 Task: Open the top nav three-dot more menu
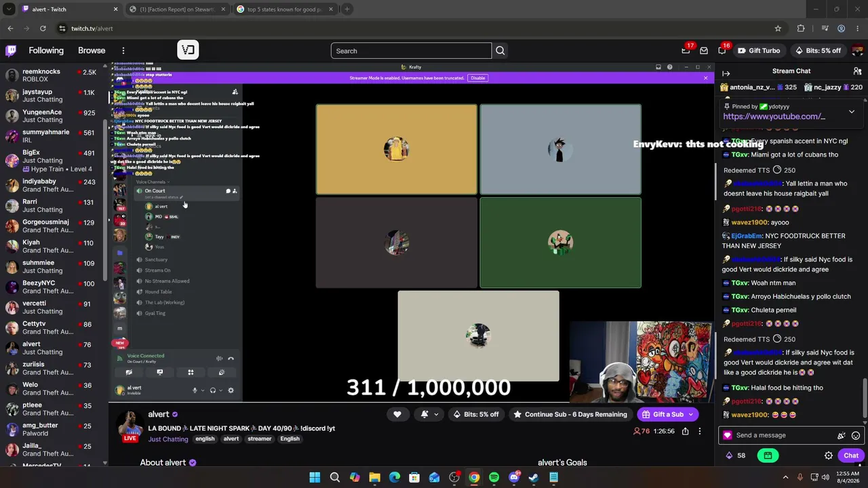(123, 51)
